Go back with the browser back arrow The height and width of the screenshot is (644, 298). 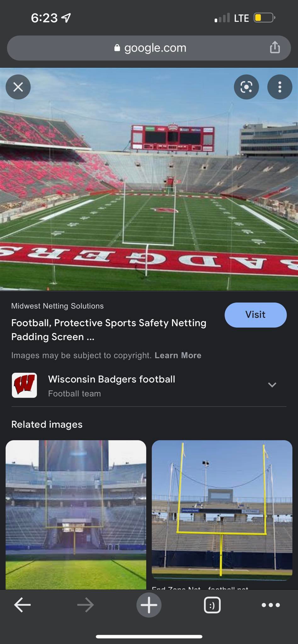click(x=22, y=605)
